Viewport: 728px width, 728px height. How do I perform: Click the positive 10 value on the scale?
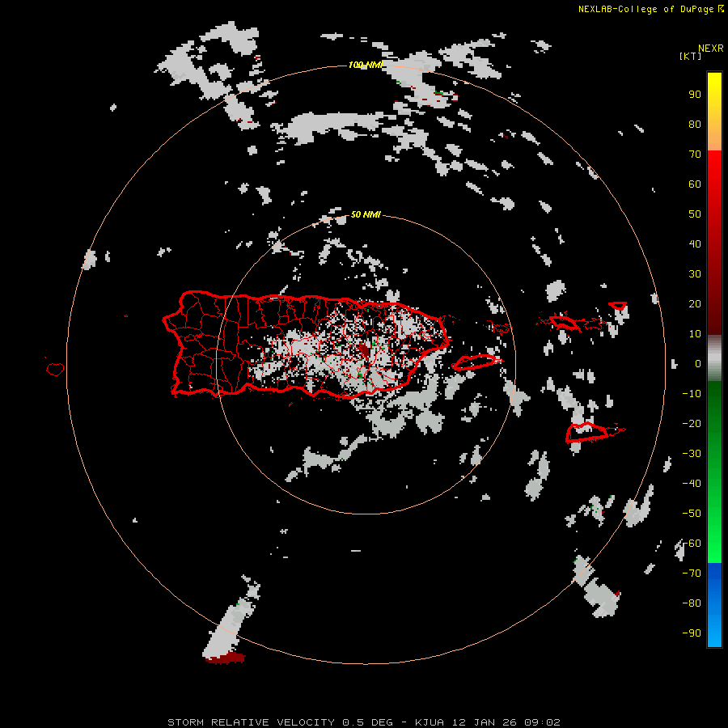pos(695,334)
